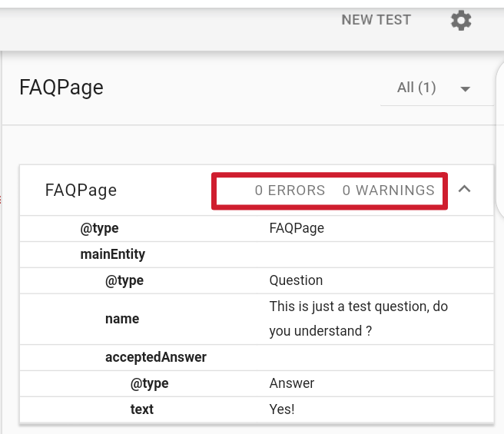Screen dimensions: 504x434
Task: Click the @type Question row
Action: click(257, 280)
